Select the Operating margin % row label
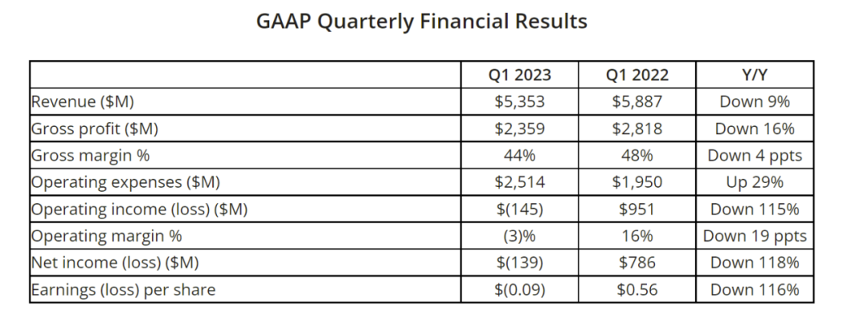The width and height of the screenshot is (868, 326). click(106, 236)
